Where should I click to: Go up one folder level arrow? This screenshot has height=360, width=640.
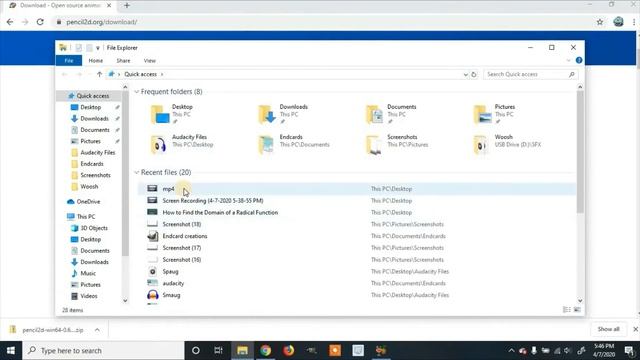99,74
